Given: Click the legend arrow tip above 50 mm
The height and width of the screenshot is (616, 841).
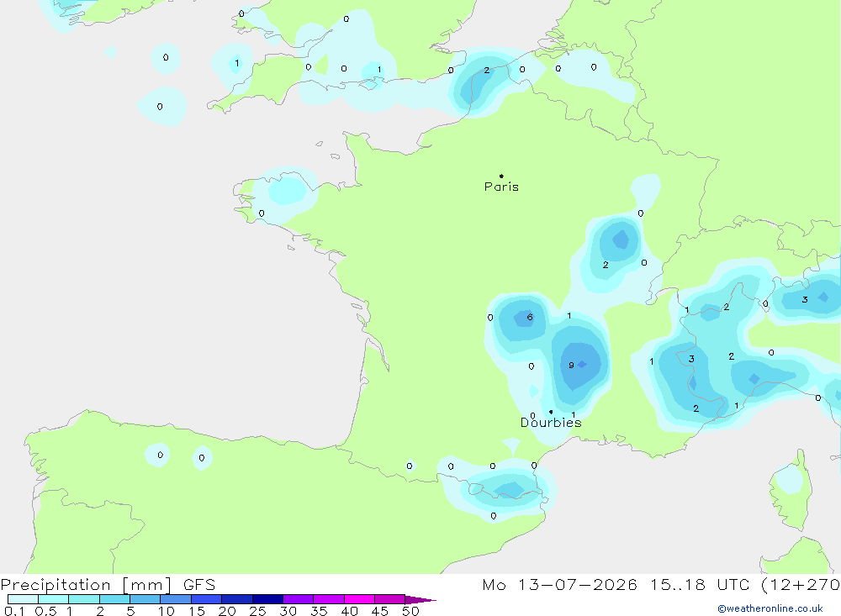Looking at the screenshot, I should tap(420, 599).
